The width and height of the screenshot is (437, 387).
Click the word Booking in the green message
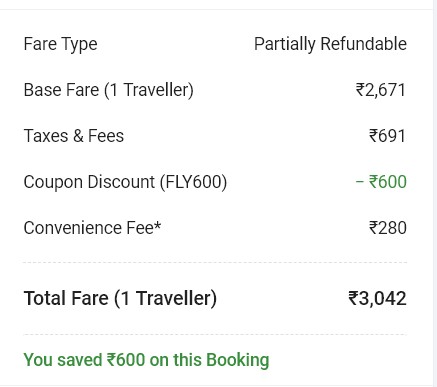point(238,360)
